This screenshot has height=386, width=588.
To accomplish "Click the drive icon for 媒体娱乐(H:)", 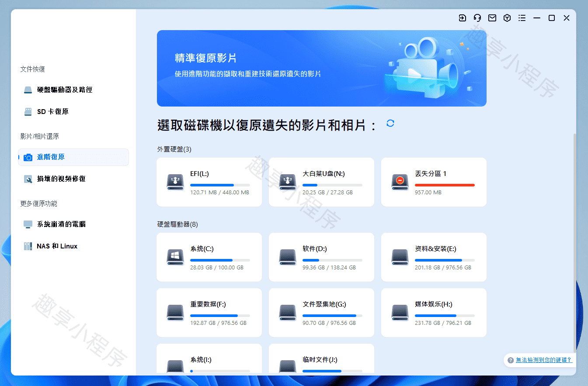I will point(400,312).
